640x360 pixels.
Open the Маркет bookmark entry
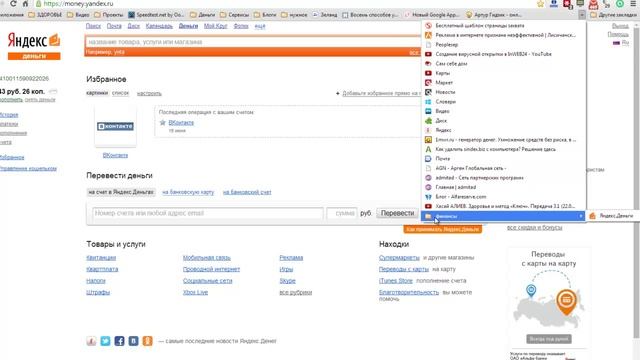[504, 82]
